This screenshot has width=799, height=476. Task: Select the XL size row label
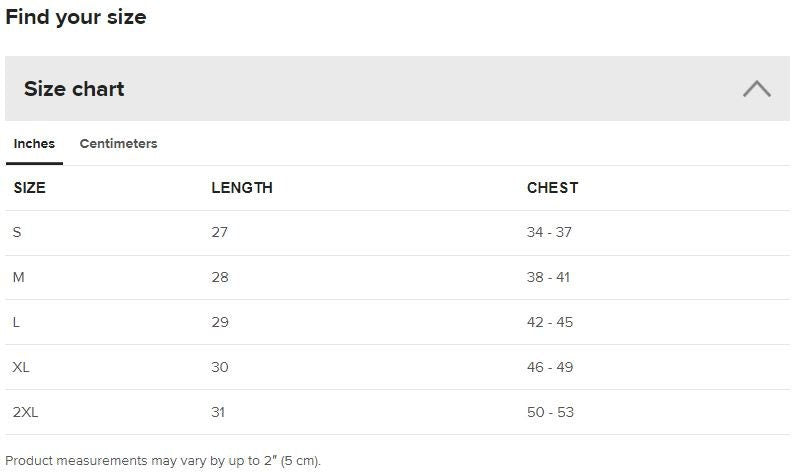click(x=21, y=367)
